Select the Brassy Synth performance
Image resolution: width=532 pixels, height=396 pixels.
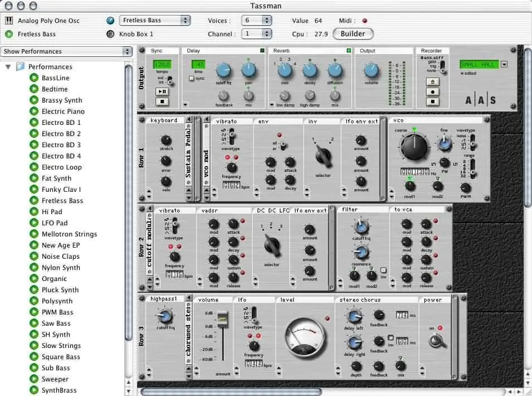(x=62, y=100)
